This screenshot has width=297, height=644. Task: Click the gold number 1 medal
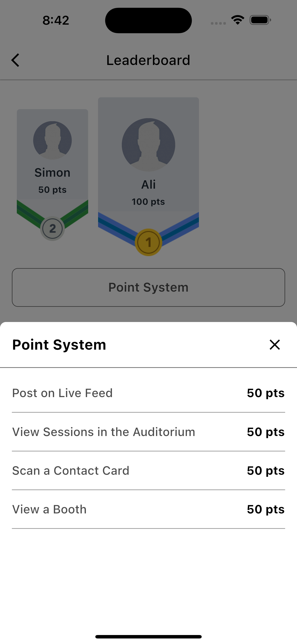click(x=148, y=242)
